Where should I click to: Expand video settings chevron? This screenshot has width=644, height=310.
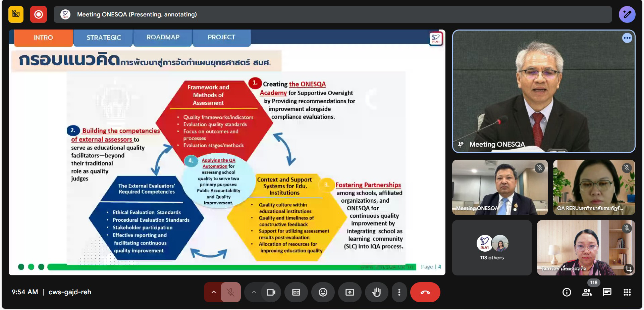click(x=254, y=292)
